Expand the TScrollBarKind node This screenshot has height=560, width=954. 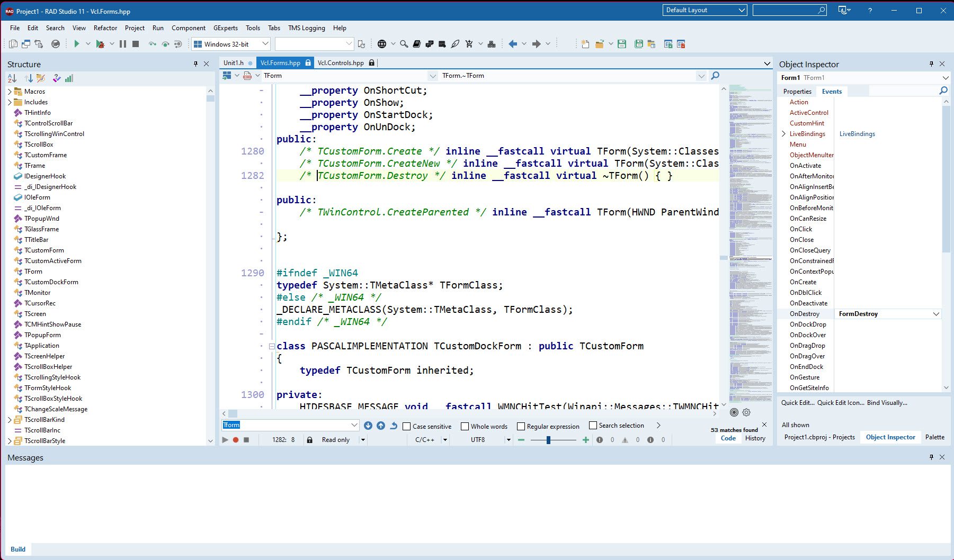coord(10,420)
